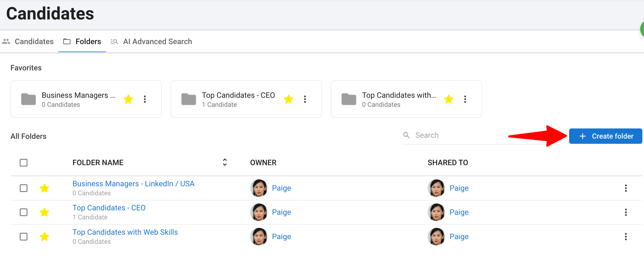Click the folder icon on Top Candidates - CEO card
Screen dimensions: 644x258
tap(189, 99)
